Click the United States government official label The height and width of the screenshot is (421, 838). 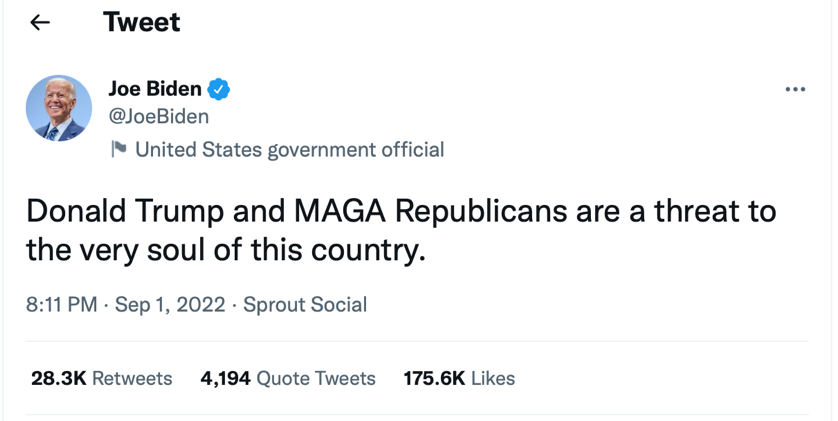point(289,150)
